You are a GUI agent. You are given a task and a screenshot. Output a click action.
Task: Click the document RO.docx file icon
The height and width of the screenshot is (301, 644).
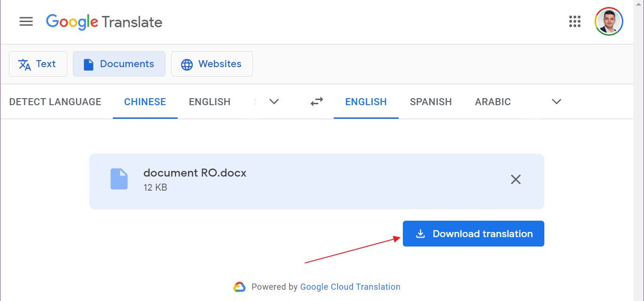(119, 179)
